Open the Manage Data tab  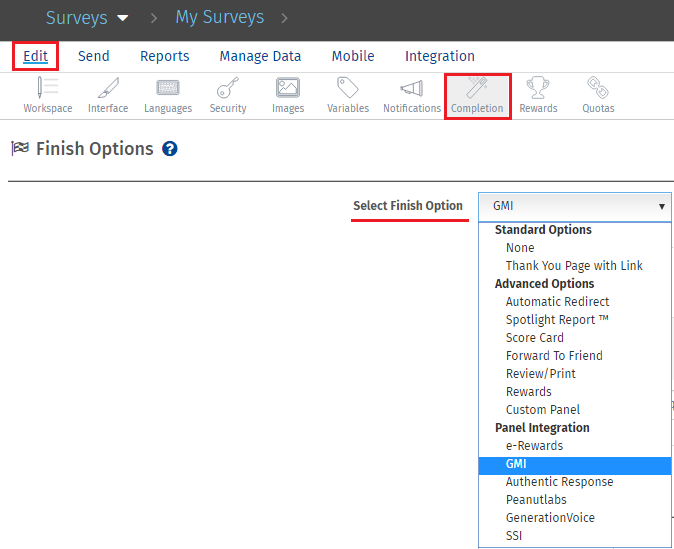[x=260, y=56]
